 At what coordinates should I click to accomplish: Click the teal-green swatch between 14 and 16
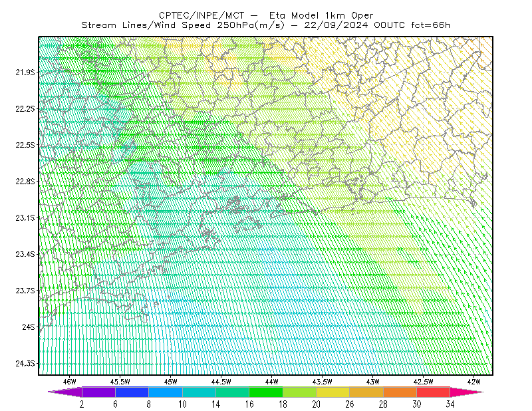(232, 392)
